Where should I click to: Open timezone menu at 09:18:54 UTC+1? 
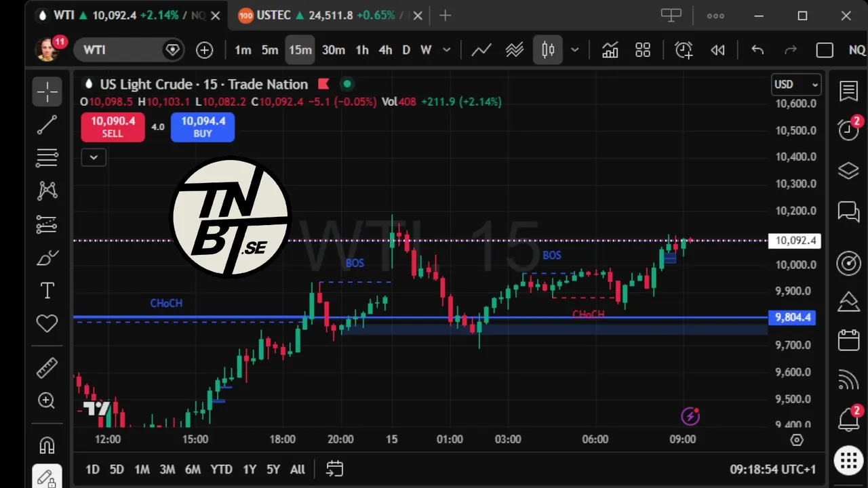tap(773, 469)
